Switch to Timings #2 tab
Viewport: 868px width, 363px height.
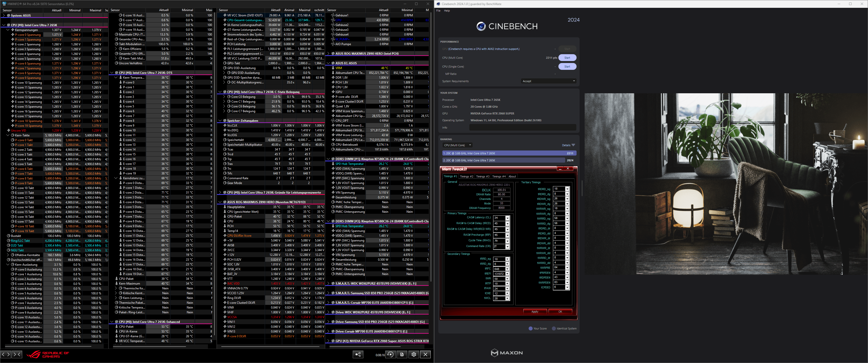point(466,176)
